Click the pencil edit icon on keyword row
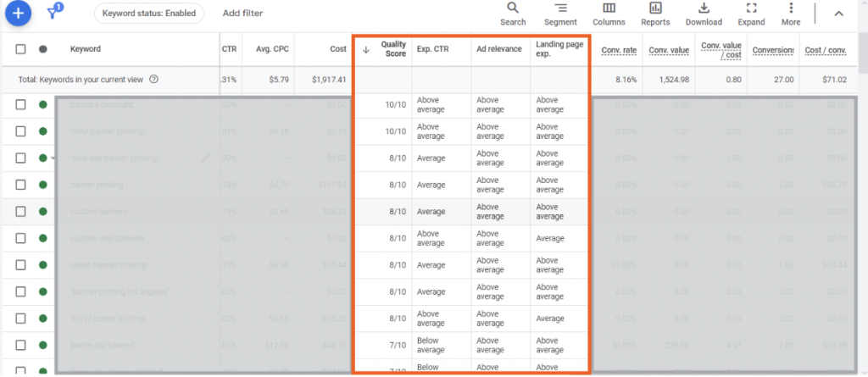This screenshot has width=868, height=377. coord(206,158)
